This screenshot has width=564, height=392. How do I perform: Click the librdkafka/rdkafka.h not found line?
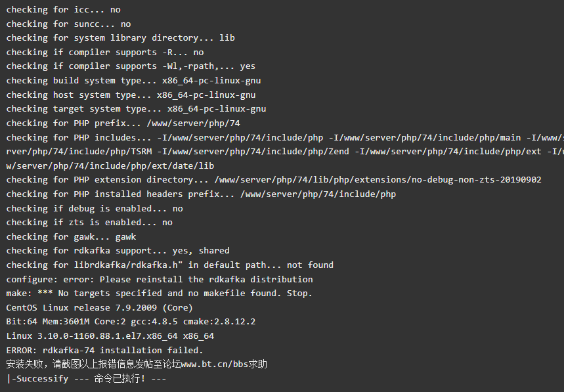[170, 265]
